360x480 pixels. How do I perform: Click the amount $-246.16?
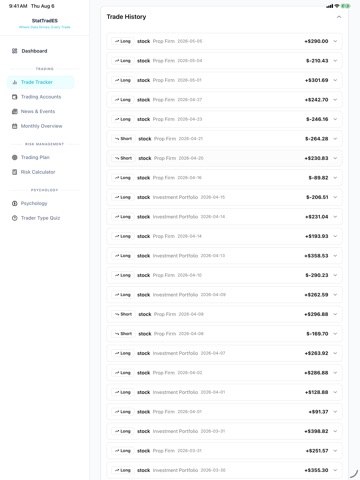[317, 119]
